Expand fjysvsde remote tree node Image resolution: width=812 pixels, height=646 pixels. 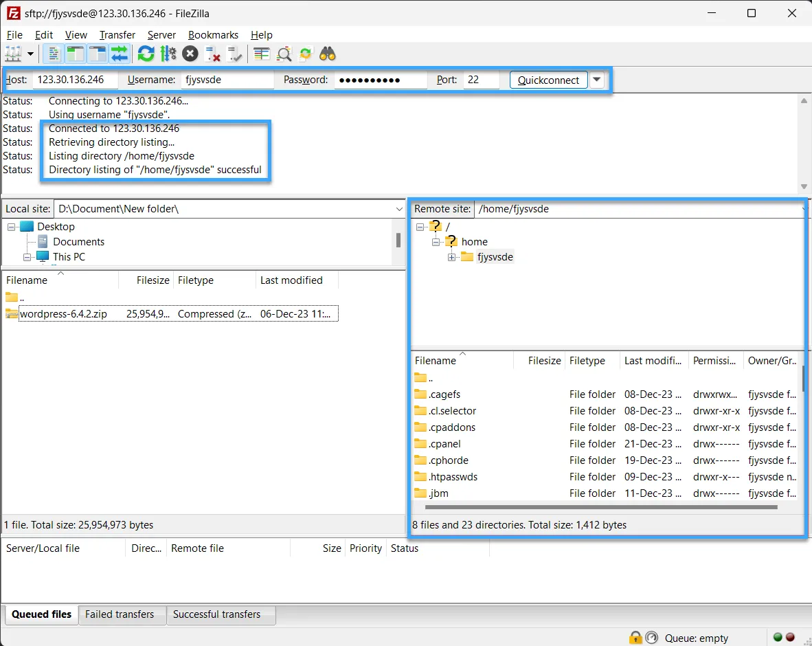click(451, 257)
